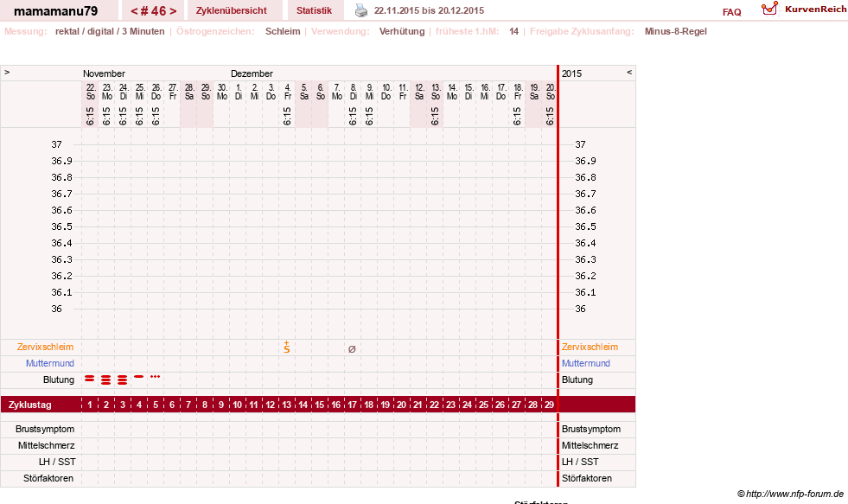Viewport: 848px width, 504px height.
Task: Click the 'Schleim' estrogen sign value
Action: [x=283, y=31]
